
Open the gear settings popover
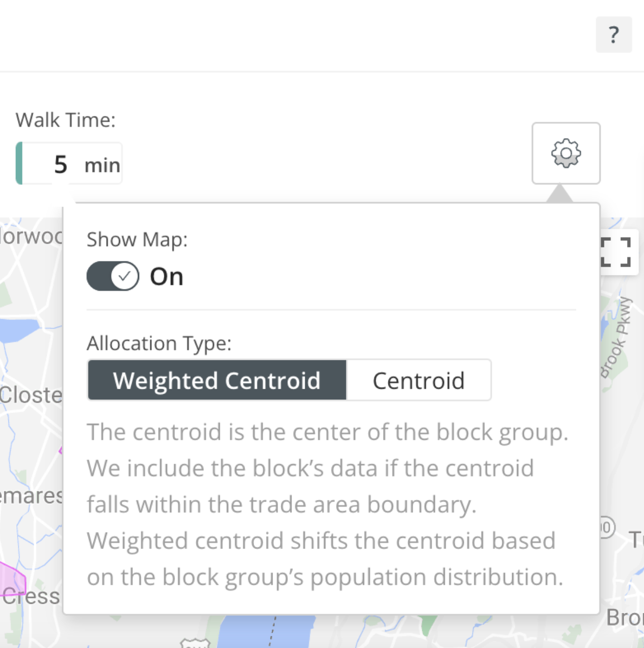tap(565, 153)
